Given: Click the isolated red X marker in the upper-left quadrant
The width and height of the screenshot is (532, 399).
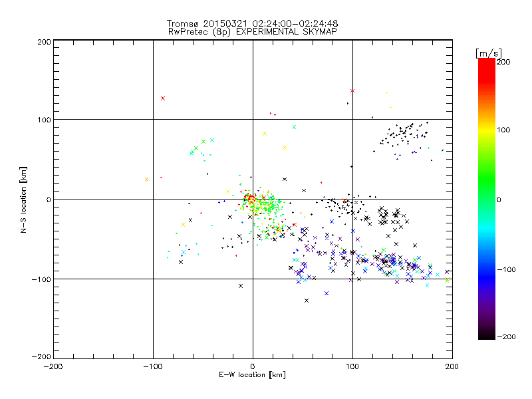Looking at the screenshot, I should tap(163, 98).
